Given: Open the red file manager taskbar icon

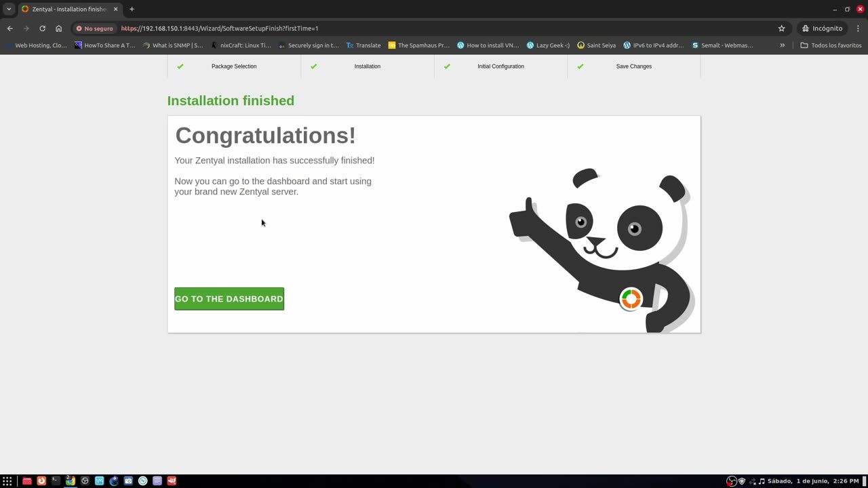Looking at the screenshot, I should (27, 481).
